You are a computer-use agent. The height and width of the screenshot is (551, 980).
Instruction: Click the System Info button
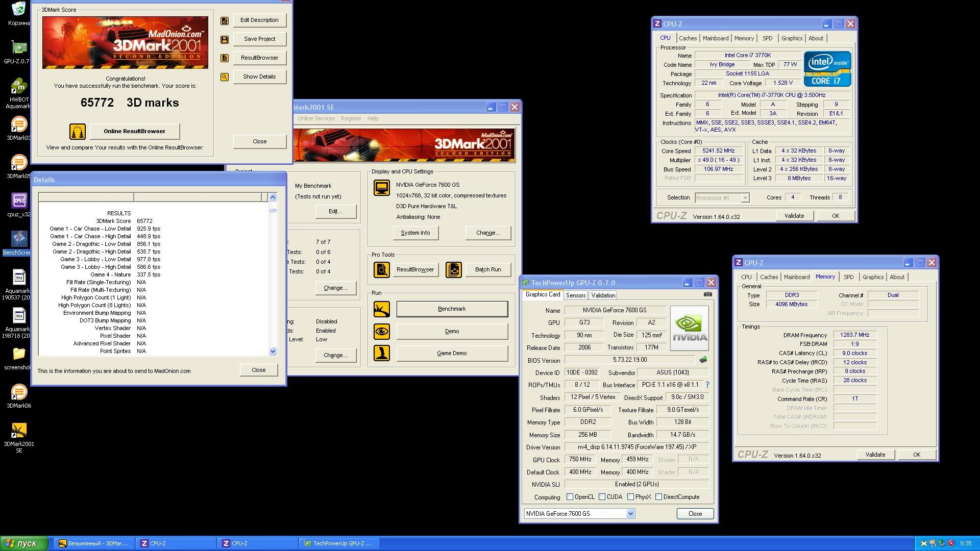pyautogui.click(x=415, y=233)
